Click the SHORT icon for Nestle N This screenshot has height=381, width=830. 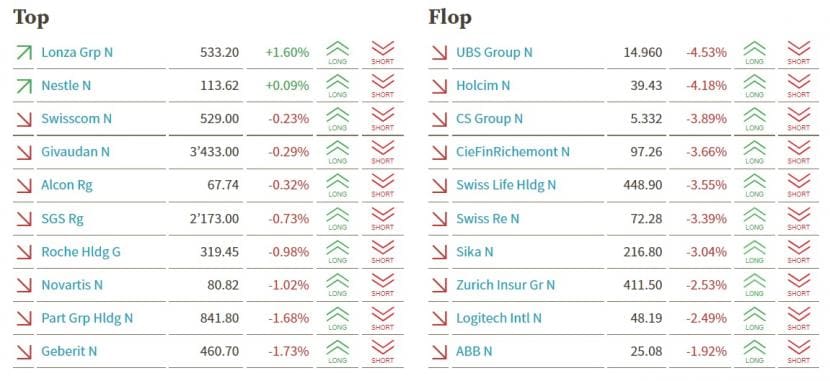click(383, 86)
